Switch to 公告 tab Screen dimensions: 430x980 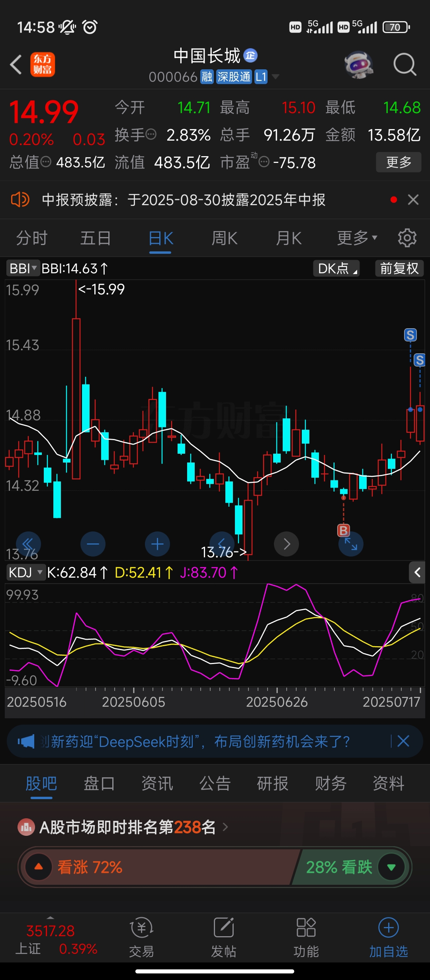point(215,784)
